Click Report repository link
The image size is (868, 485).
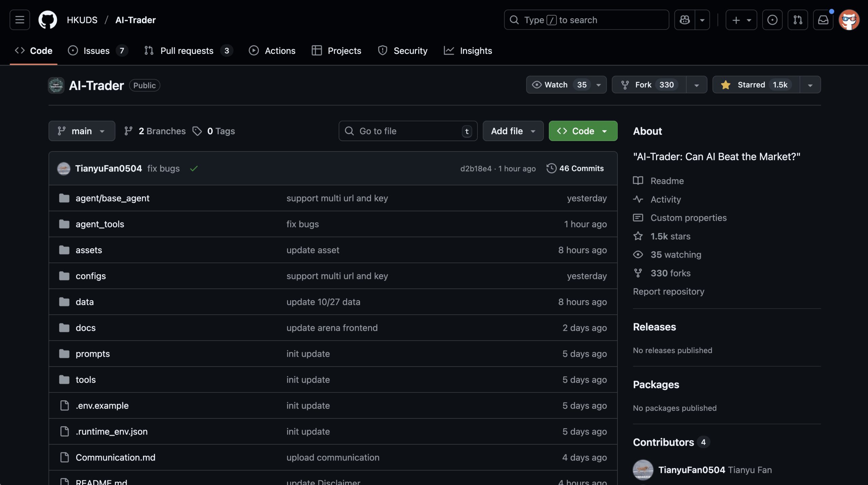(668, 292)
